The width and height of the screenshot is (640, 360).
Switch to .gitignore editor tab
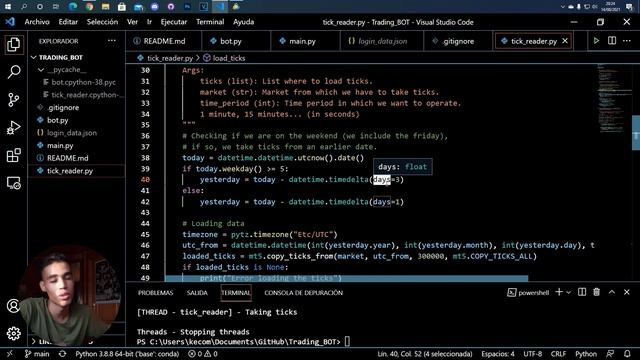click(458, 41)
